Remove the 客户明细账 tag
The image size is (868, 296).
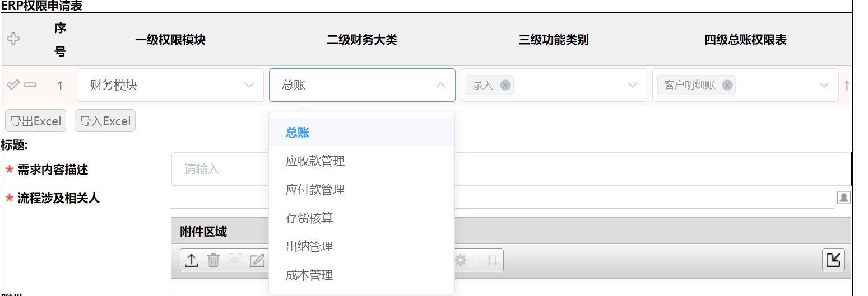(727, 85)
